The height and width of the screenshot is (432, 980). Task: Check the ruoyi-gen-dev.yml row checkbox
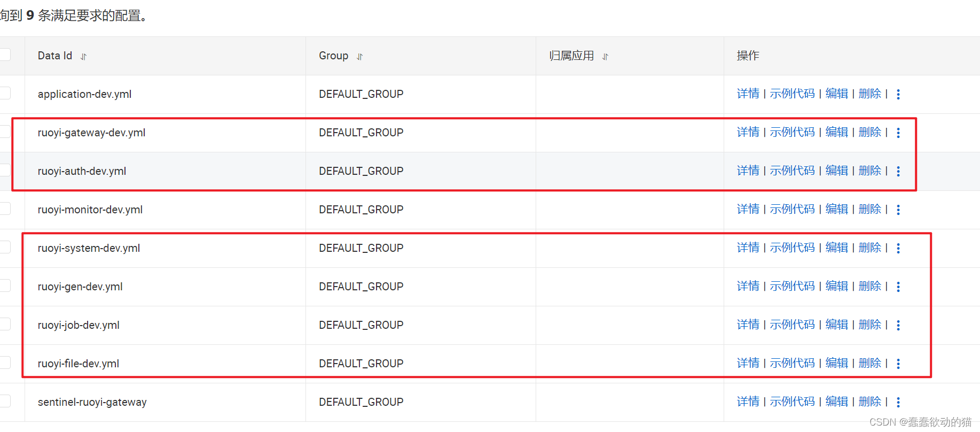point(5,286)
